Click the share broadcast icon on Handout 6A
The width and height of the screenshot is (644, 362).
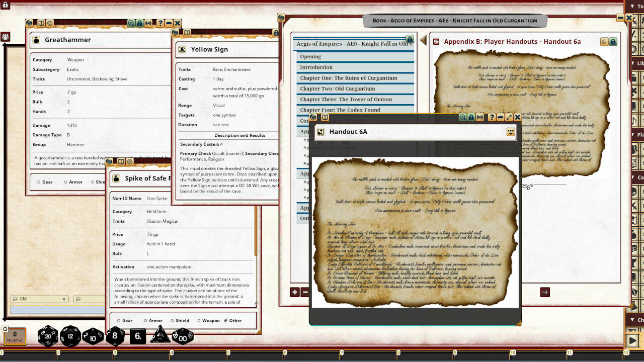(479, 117)
